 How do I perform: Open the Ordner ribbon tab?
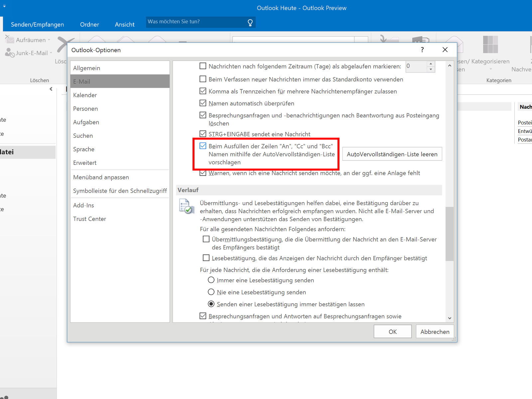[89, 24]
